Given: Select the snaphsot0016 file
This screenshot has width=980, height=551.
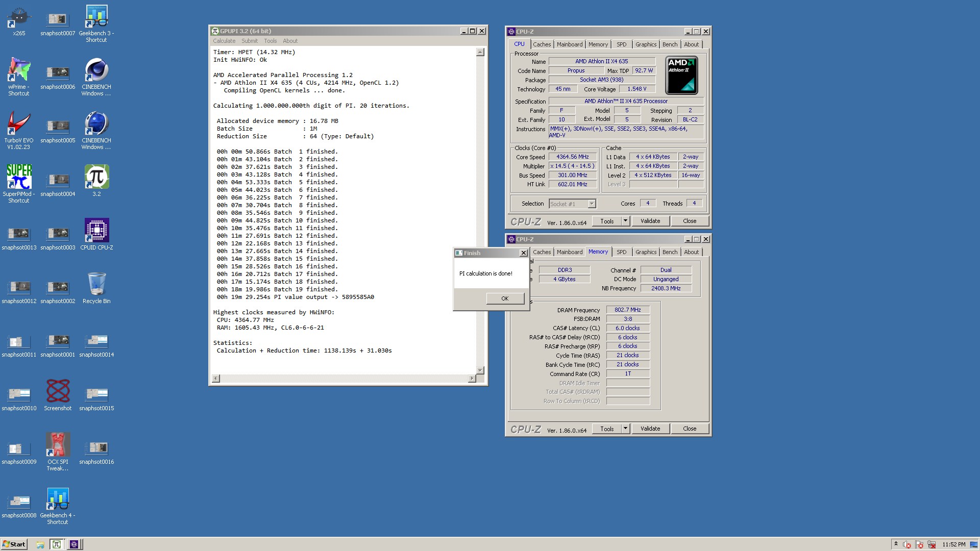Looking at the screenshot, I should (96, 452).
